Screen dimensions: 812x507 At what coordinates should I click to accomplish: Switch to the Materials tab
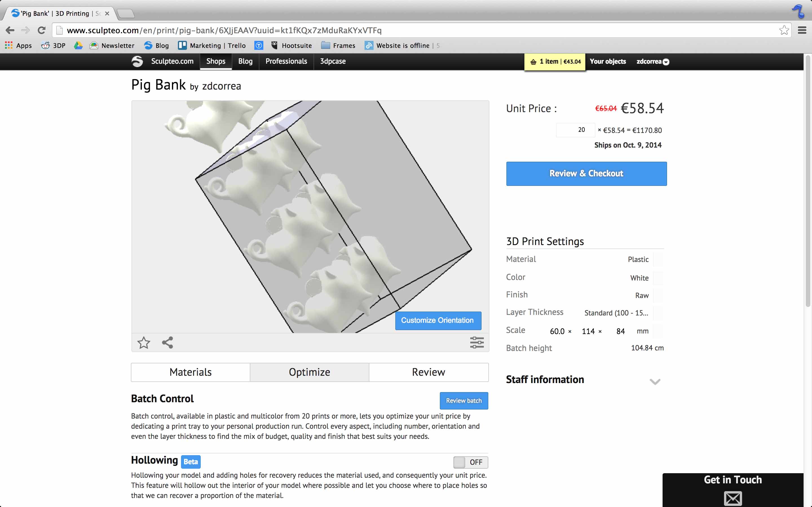point(191,372)
